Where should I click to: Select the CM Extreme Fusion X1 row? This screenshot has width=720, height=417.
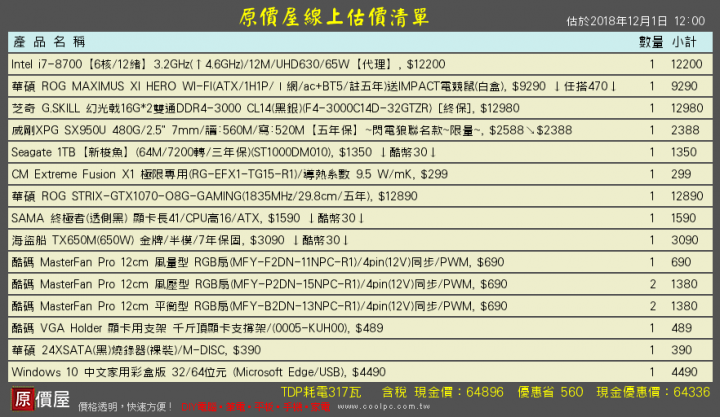point(360,175)
